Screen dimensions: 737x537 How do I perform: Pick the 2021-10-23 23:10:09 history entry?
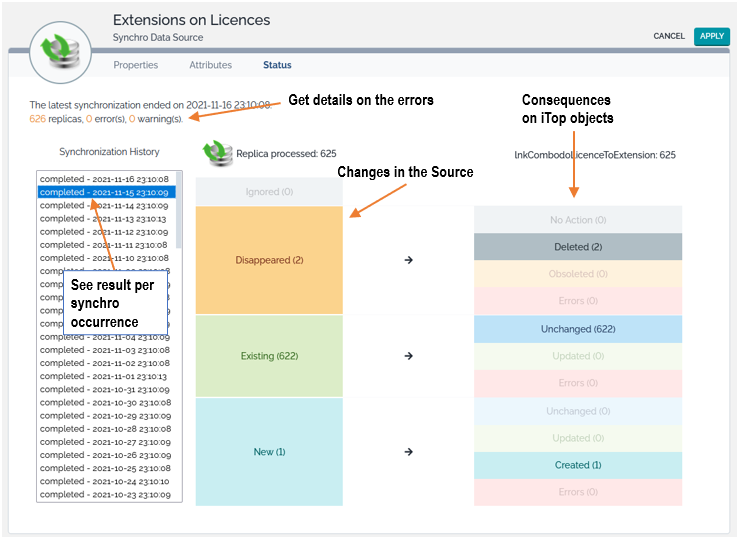tap(104, 494)
